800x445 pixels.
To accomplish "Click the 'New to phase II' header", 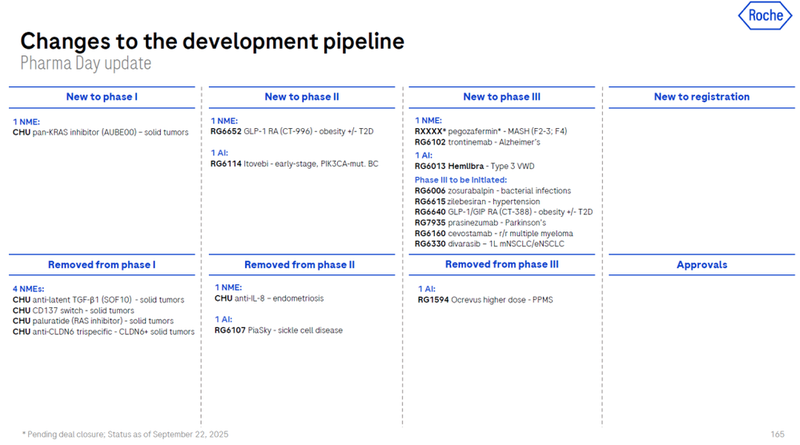I will (301, 97).
